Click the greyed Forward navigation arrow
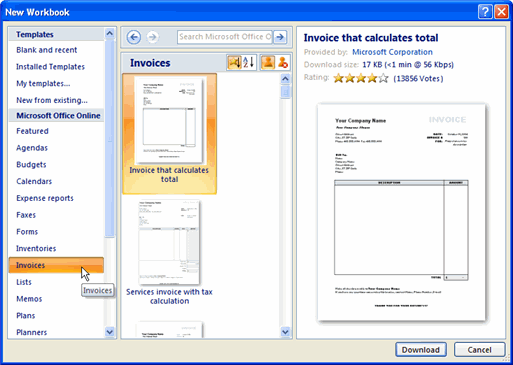 point(152,37)
